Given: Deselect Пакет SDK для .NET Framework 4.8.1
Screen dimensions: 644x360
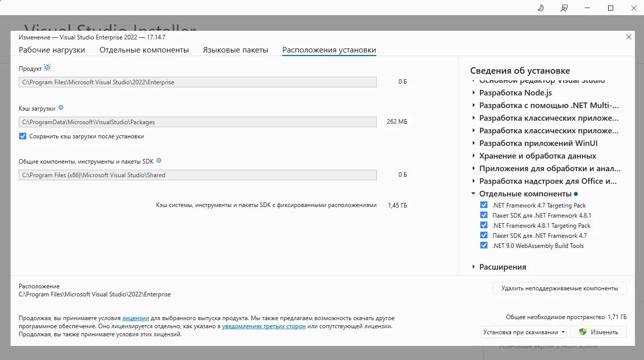Looking at the screenshot, I should (484, 215).
